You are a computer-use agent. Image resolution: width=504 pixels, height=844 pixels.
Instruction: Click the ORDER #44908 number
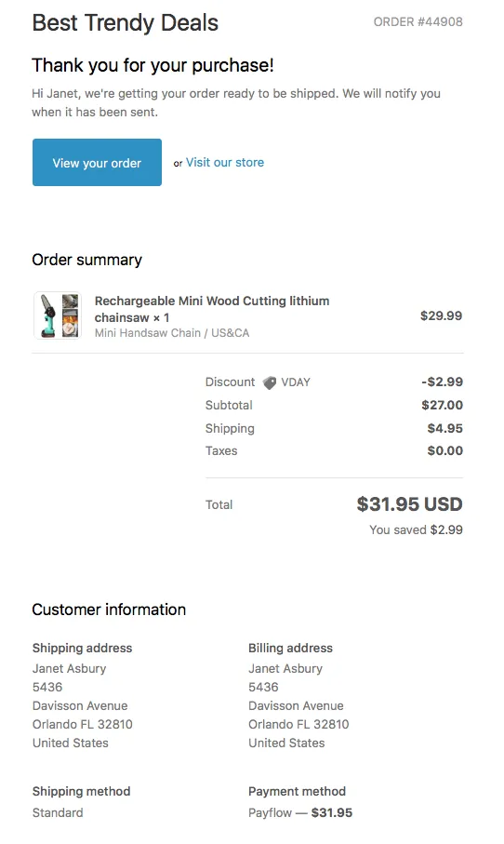[418, 22]
